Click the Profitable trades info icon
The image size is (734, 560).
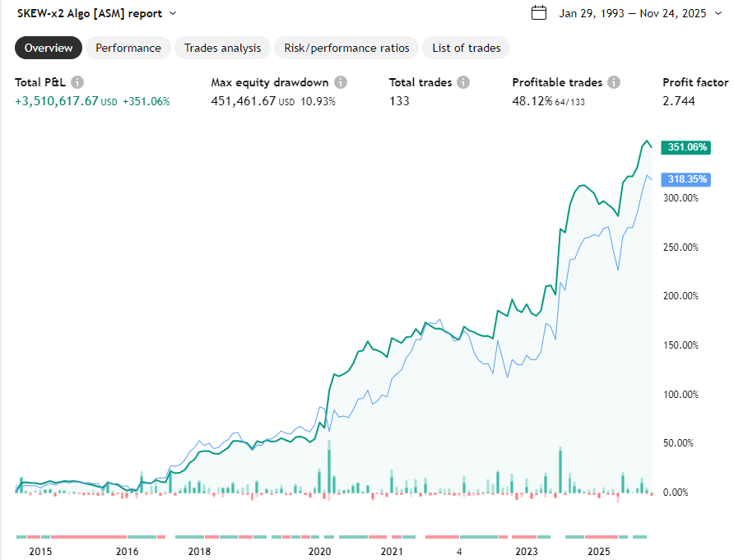pos(616,82)
